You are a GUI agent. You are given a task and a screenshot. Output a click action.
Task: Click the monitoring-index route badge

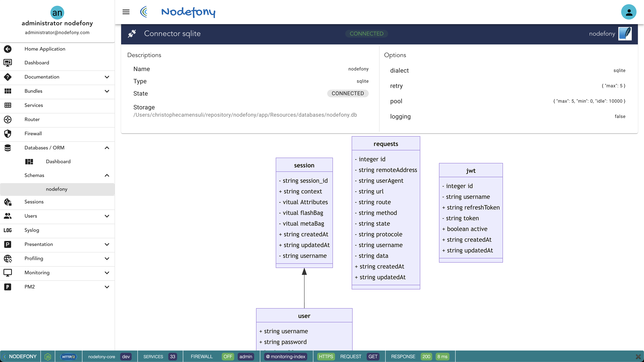click(x=286, y=356)
